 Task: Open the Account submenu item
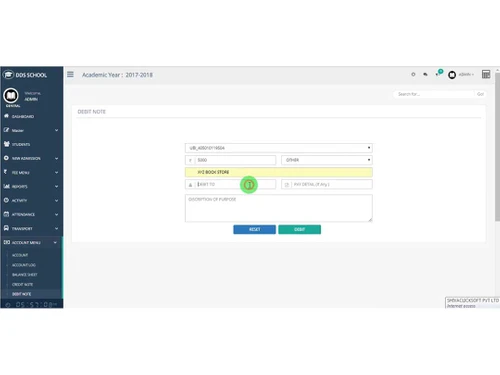click(20, 255)
